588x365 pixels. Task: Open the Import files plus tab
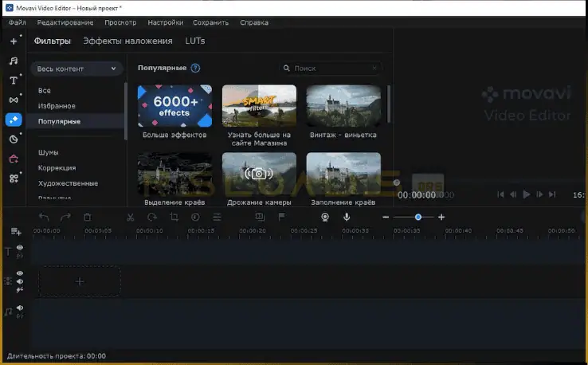pyautogui.click(x=14, y=41)
